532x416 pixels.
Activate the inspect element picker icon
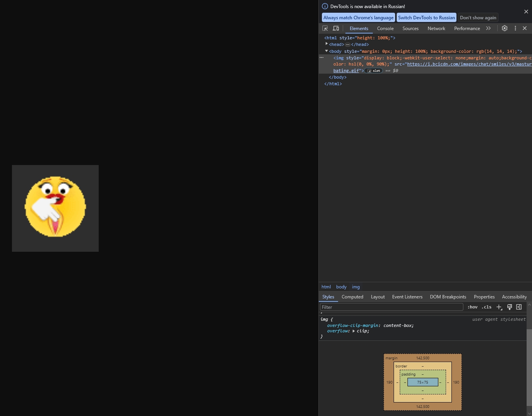(325, 28)
